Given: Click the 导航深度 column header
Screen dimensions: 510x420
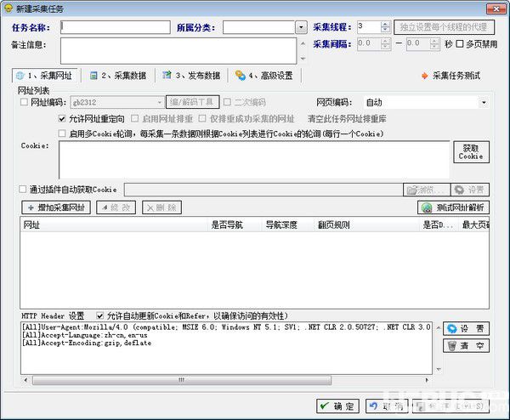Looking at the screenshot, I should tap(288, 224).
